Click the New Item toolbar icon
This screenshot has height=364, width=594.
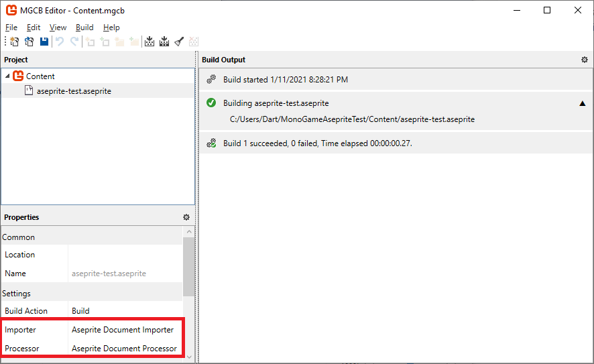tap(90, 42)
